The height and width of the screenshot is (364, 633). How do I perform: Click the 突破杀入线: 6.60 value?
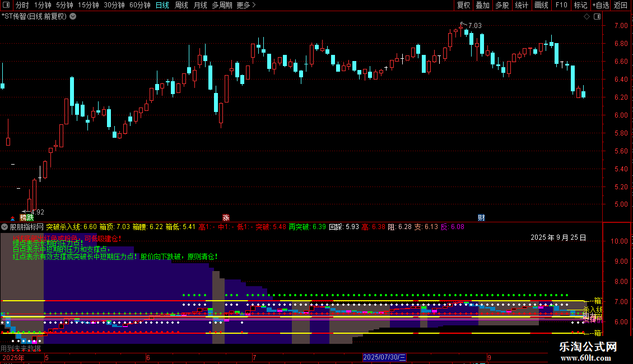[x=72, y=227]
